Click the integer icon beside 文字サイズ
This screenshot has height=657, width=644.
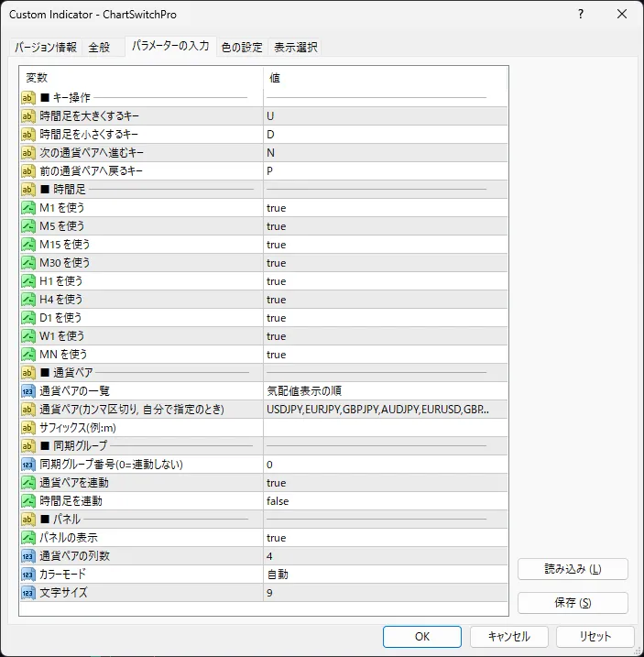[x=28, y=593]
